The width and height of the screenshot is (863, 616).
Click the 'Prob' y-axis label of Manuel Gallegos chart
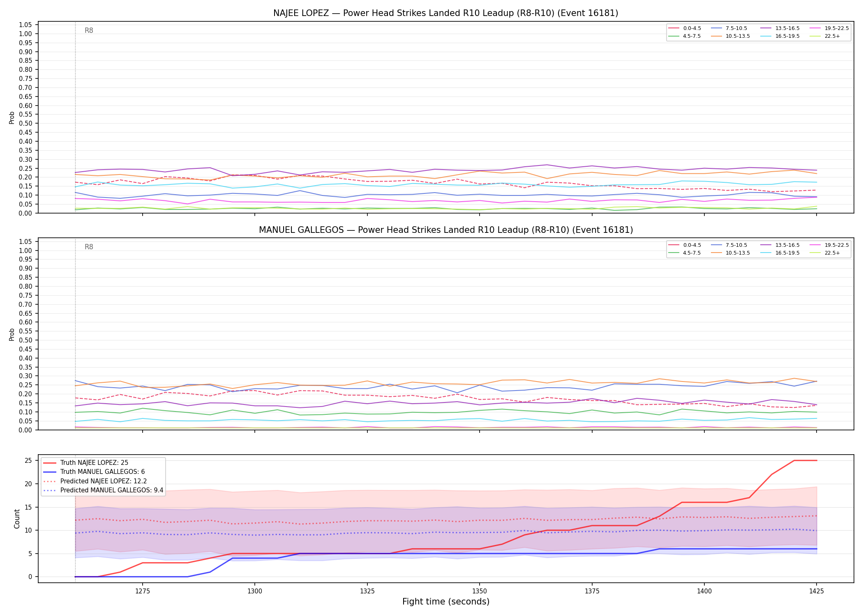12,334
